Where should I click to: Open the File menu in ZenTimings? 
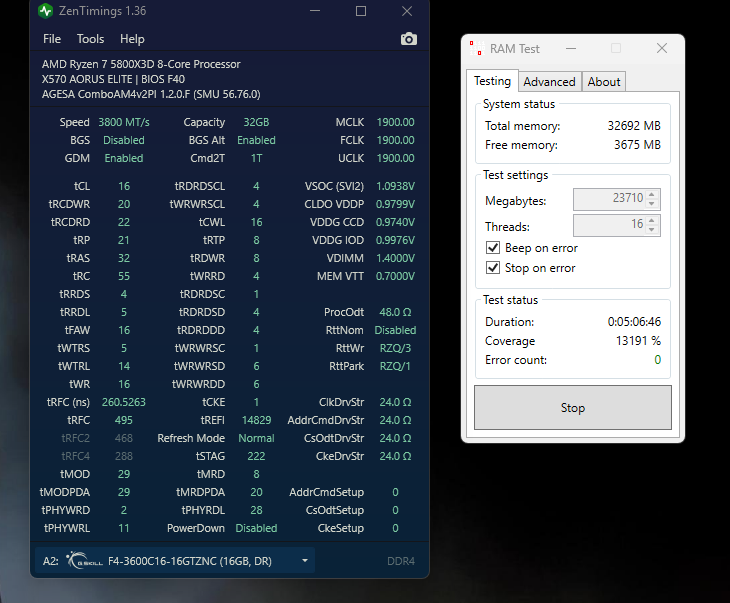click(x=52, y=39)
